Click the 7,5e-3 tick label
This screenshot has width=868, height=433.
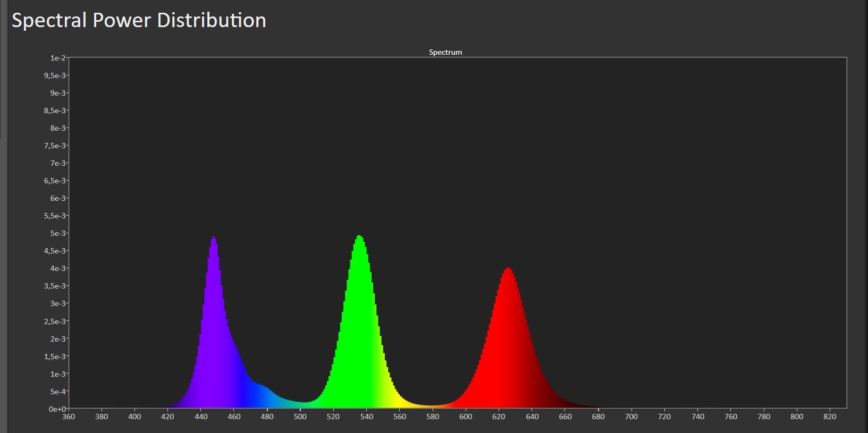[56, 146]
